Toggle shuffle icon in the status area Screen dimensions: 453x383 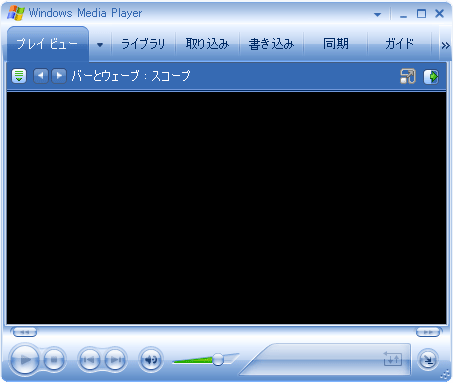click(x=393, y=359)
